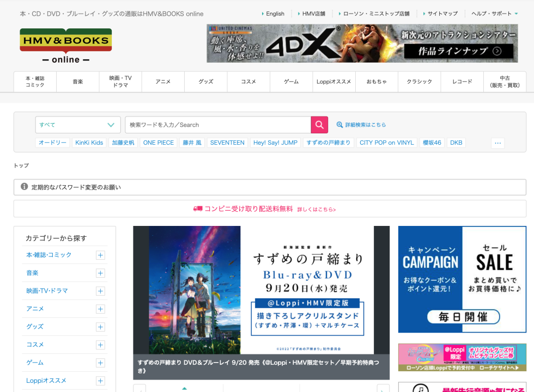Click the search keyword input field

click(218, 125)
